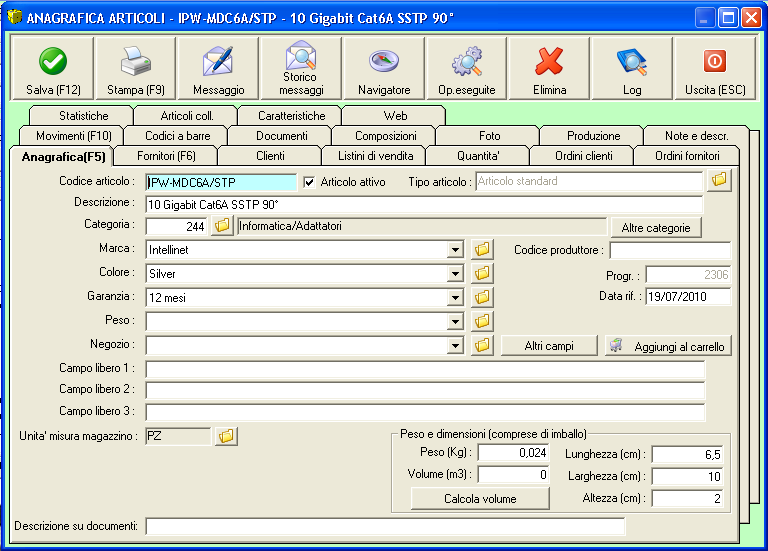Select the Anagrafica(F5) tab

(x=62, y=157)
